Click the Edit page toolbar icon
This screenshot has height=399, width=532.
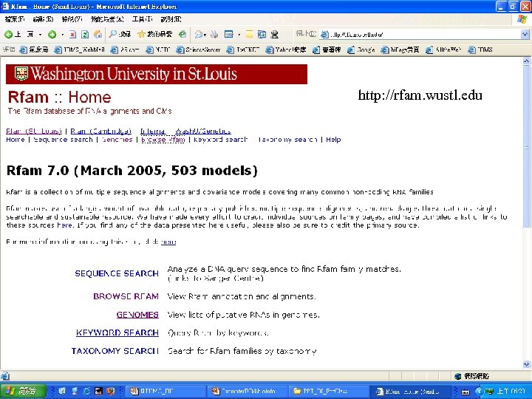click(229, 34)
